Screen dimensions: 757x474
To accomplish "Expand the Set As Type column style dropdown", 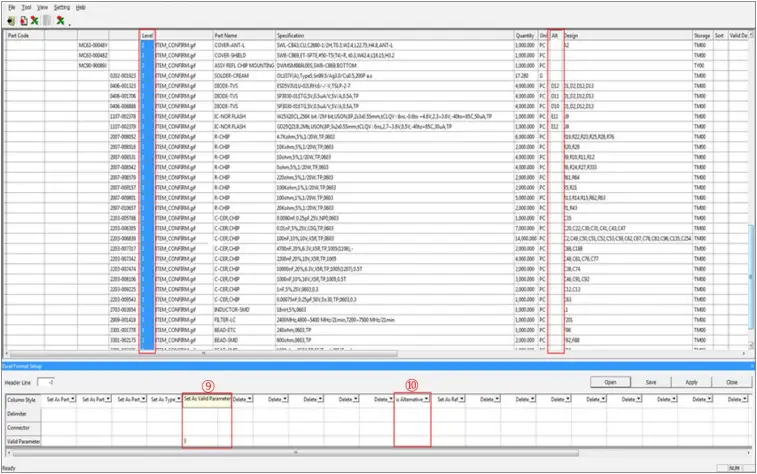I will point(179,399).
